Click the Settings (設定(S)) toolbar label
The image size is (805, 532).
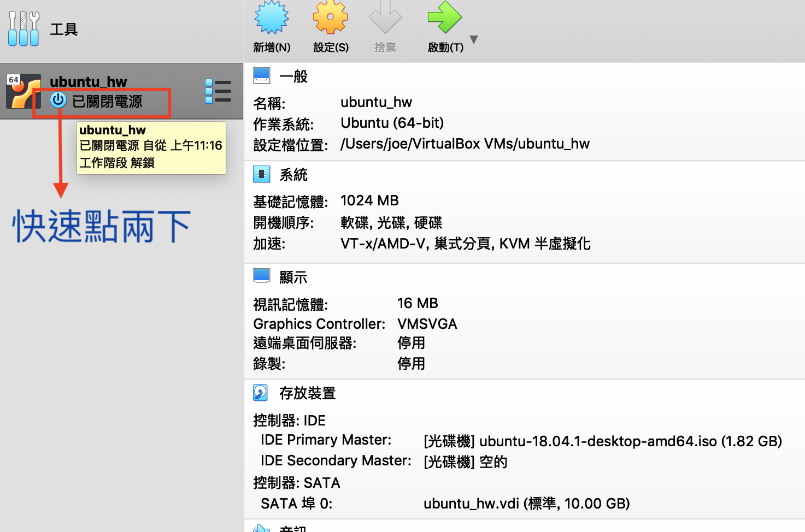[x=331, y=48]
